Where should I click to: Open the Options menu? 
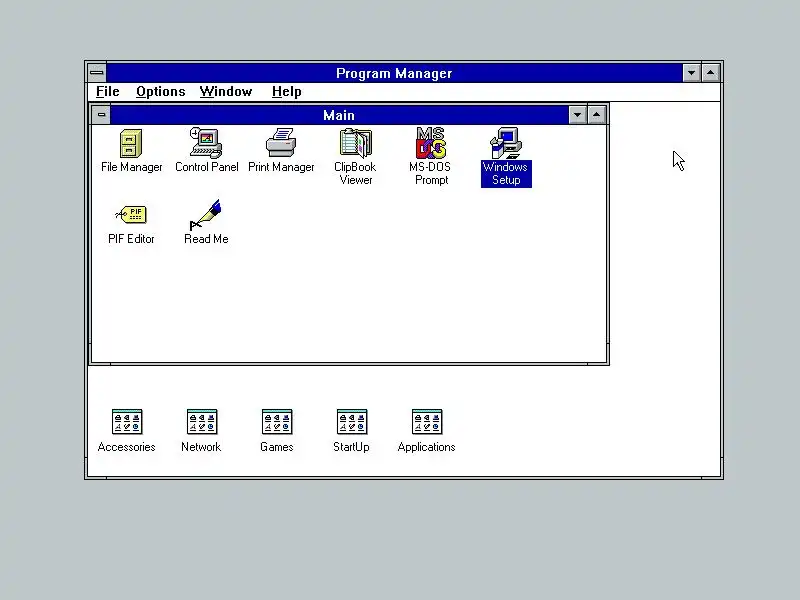pos(161,92)
